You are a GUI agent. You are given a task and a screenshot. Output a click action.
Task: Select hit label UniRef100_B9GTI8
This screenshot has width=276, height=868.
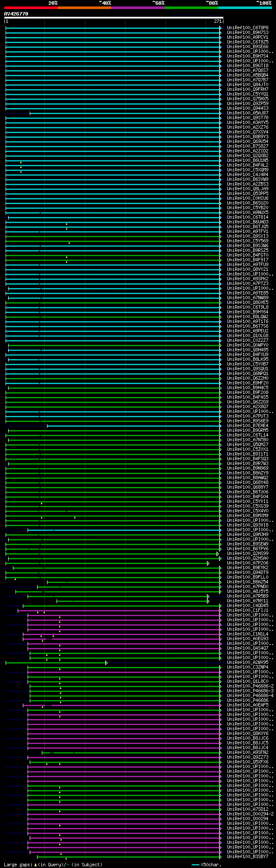point(248,65)
